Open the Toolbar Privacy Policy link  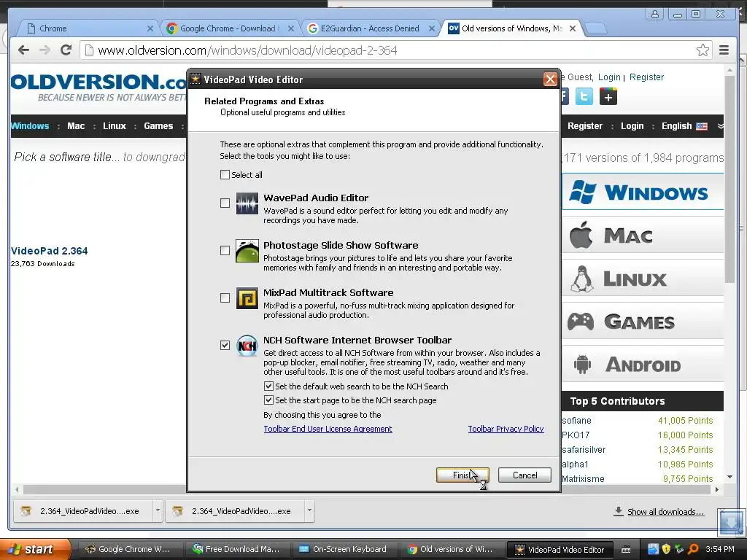506,429
